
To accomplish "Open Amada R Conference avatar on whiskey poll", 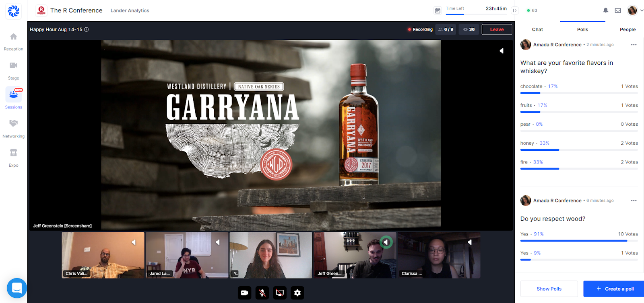I will point(526,45).
